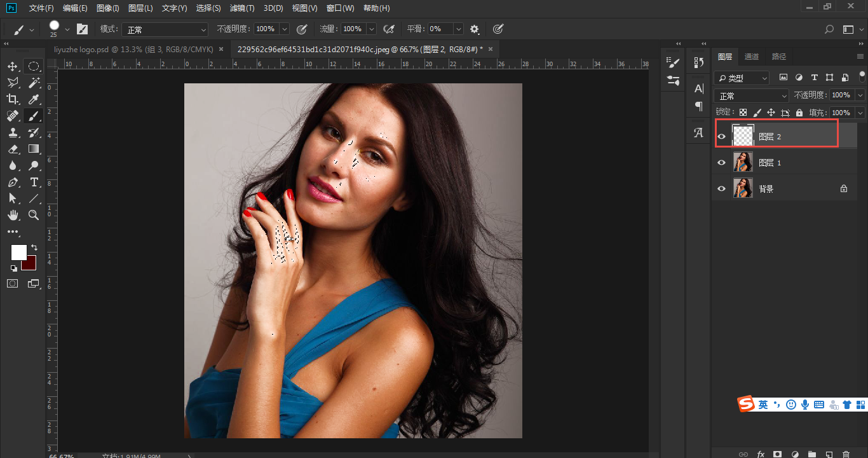Open the 滤镜(T) menu
The image size is (868, 458).
tap(242, 8)
